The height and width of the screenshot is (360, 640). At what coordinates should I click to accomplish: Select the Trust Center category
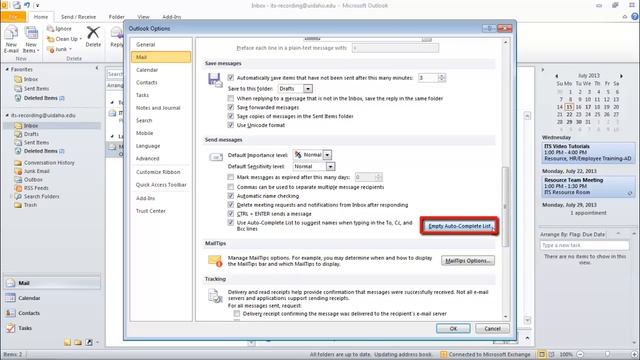click(x=161, y=211)
